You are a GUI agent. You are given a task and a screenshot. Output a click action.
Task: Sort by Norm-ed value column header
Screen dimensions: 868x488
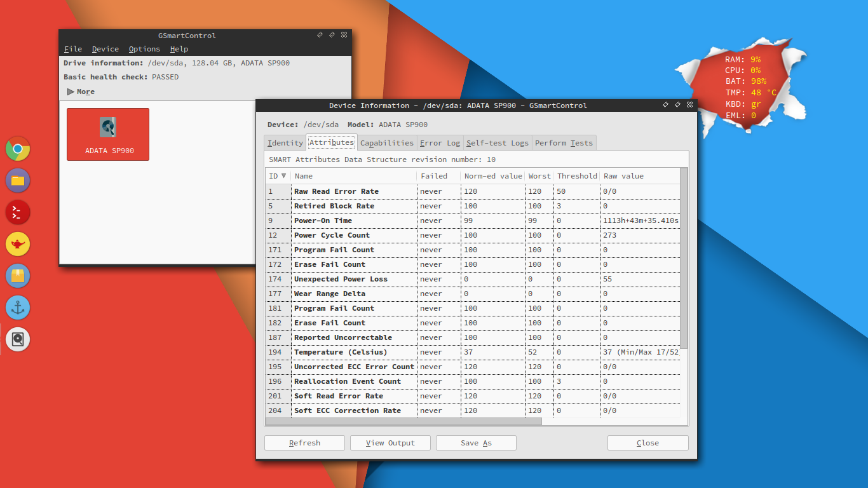(x=492, y=176)
